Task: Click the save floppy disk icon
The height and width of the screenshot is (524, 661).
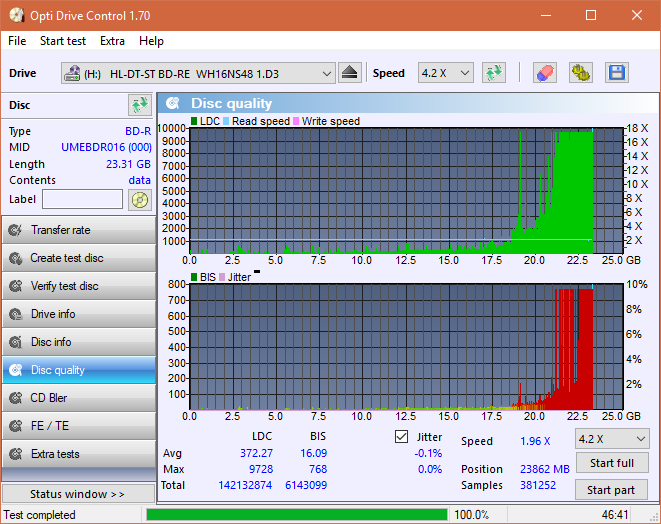Action: coord(616,73)
